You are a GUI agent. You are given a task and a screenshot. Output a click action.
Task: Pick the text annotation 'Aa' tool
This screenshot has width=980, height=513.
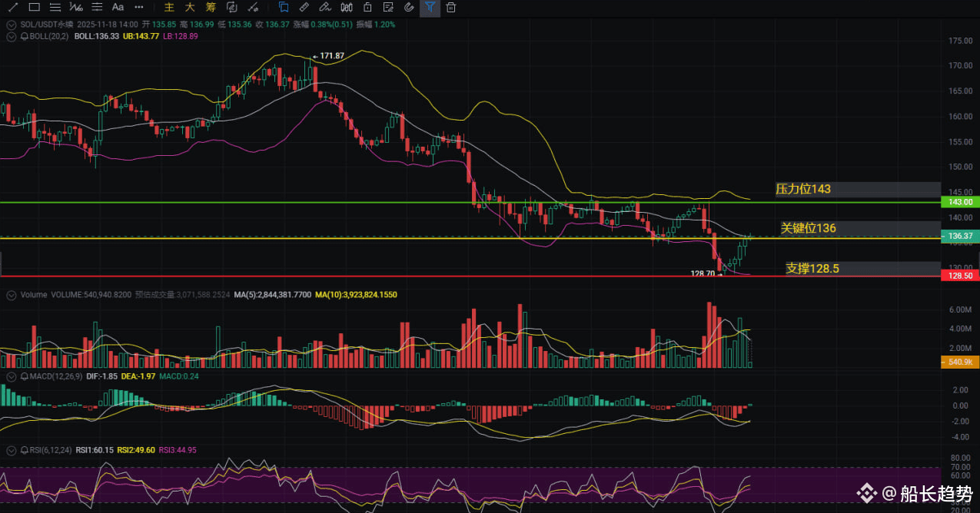[118, 8]
